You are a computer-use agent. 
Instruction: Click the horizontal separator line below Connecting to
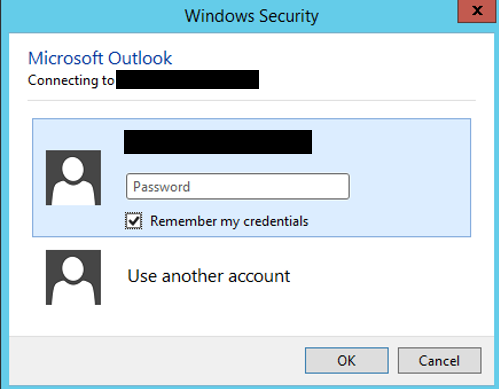252,100
